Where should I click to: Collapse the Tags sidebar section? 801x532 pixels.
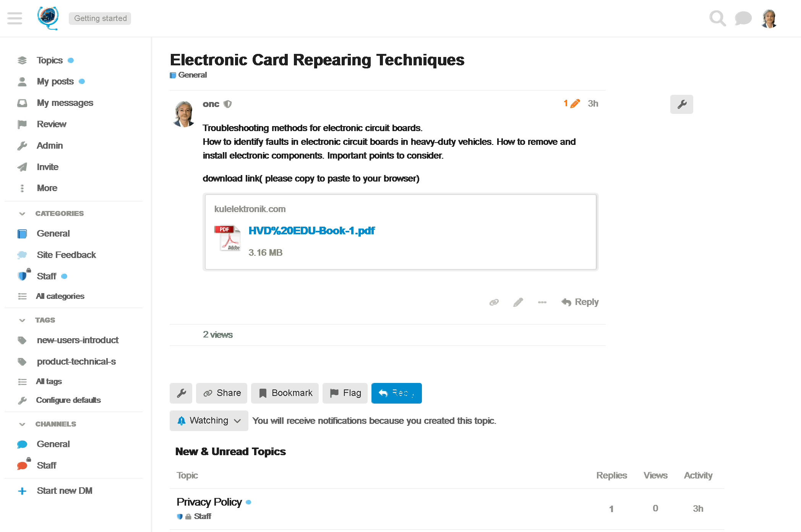22,320
